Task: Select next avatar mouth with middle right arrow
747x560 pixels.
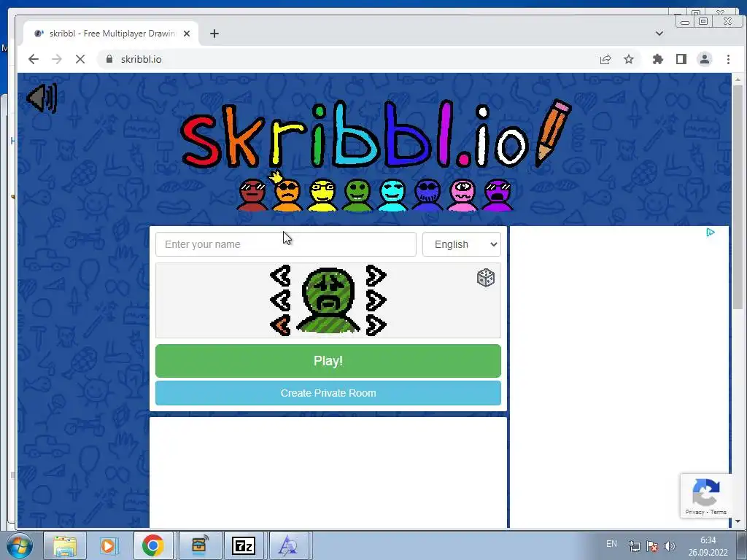Action: pyautogui.click(x=376, y=301)
